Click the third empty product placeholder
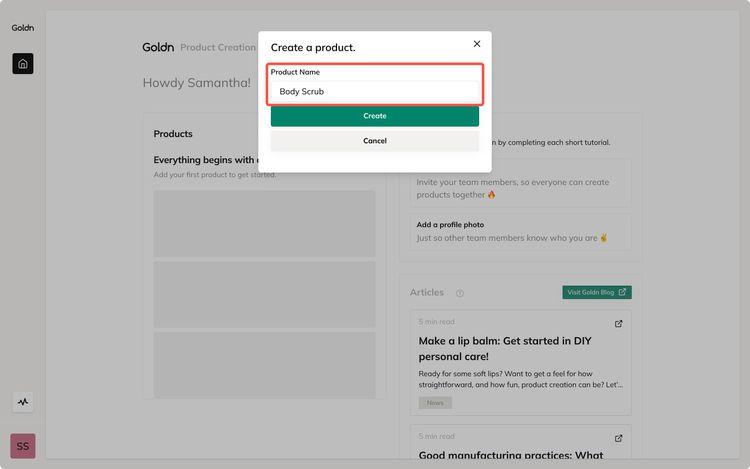This screenshot has width=750, height=469. (264, 365)
